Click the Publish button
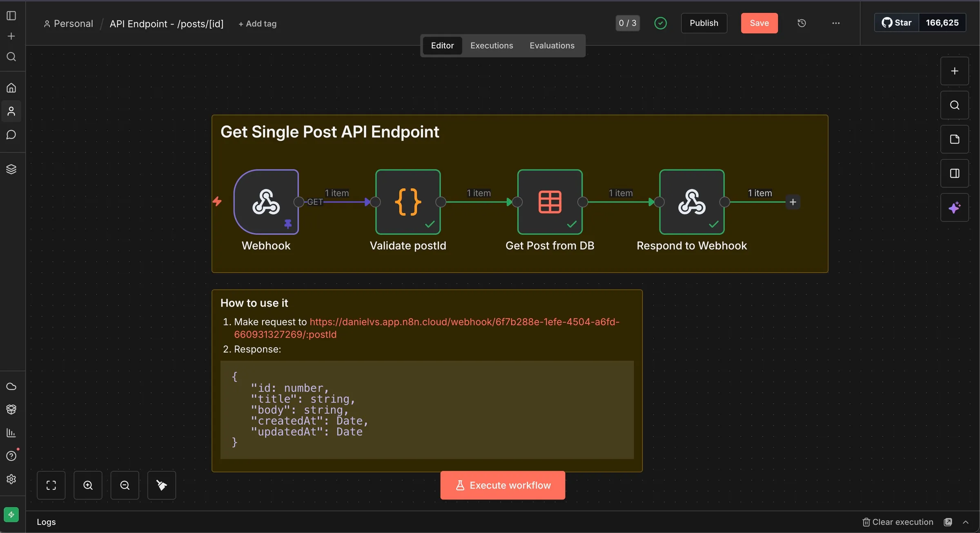 tap(704, 23)
